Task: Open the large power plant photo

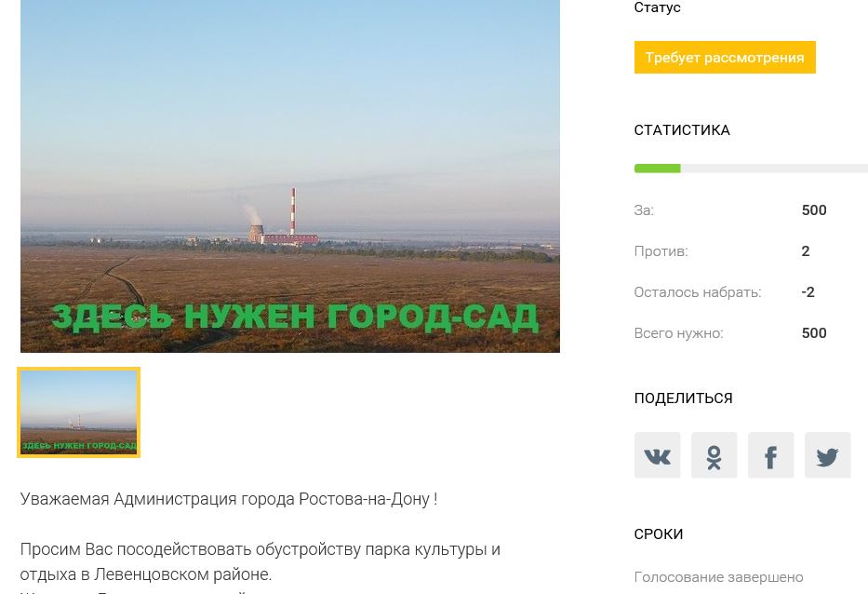Action: [x=290, y=176]
